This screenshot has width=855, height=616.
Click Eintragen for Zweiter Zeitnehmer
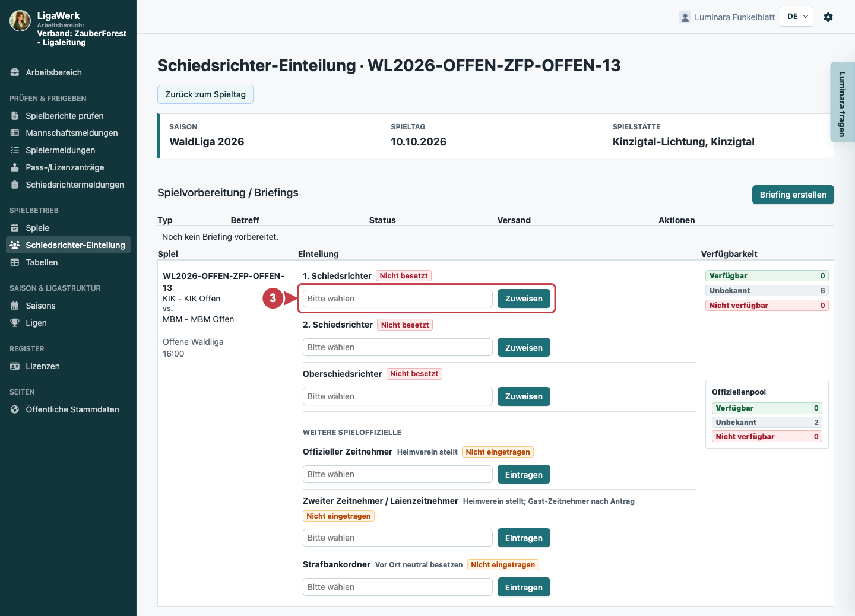(524, 538)
